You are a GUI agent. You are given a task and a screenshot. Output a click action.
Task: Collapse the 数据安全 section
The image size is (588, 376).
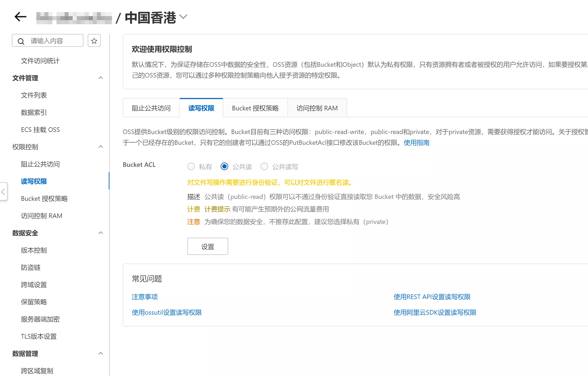(101, 233)
